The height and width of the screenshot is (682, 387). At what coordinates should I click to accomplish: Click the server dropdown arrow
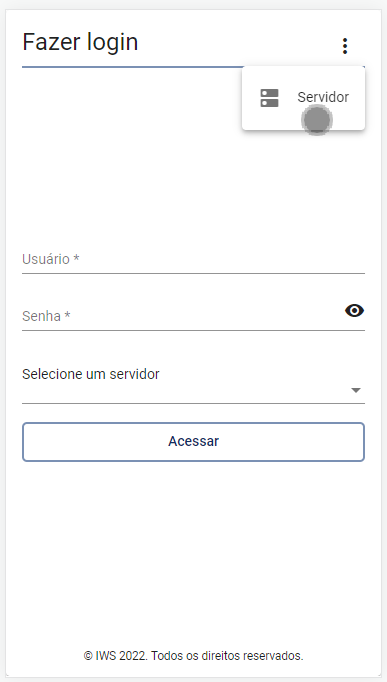[x=356, y=390]
